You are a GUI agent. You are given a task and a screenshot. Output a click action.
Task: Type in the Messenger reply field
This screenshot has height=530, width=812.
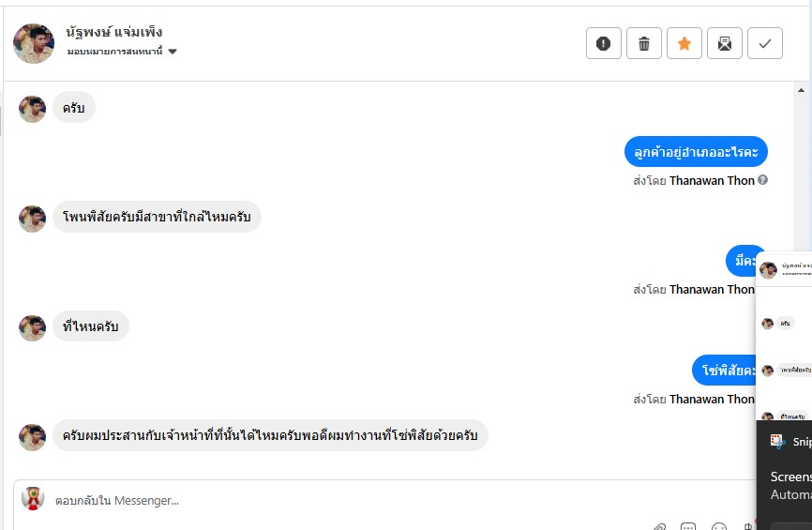[x=375, y=501]
